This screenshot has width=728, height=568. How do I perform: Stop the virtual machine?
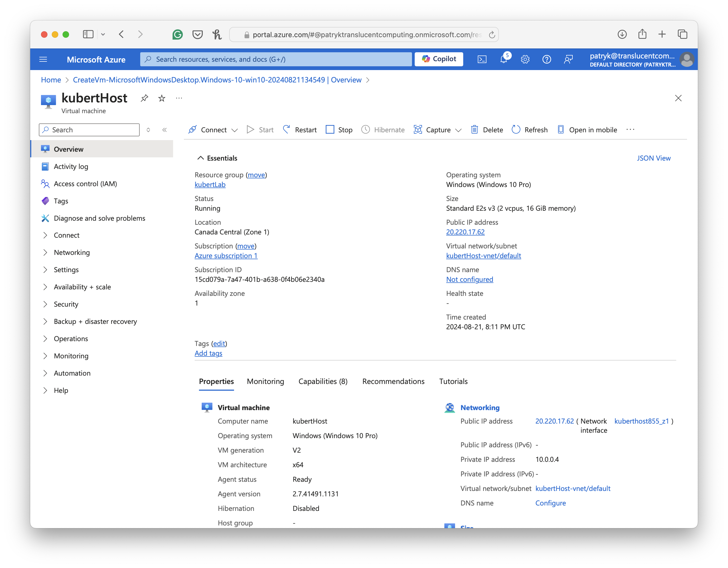pos(339,130)
